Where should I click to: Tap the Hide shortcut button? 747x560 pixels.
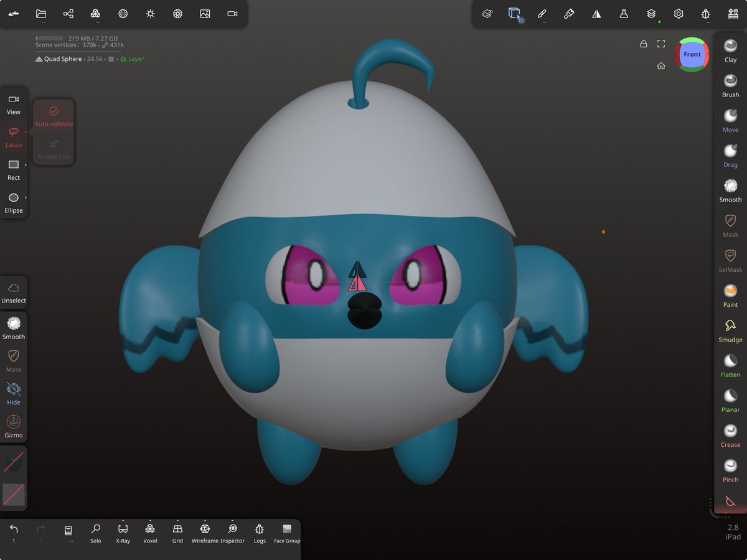coord(14,394)
